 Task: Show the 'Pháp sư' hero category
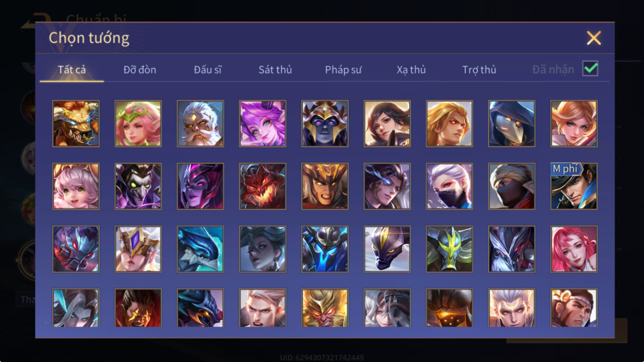[x=343, y=70]
